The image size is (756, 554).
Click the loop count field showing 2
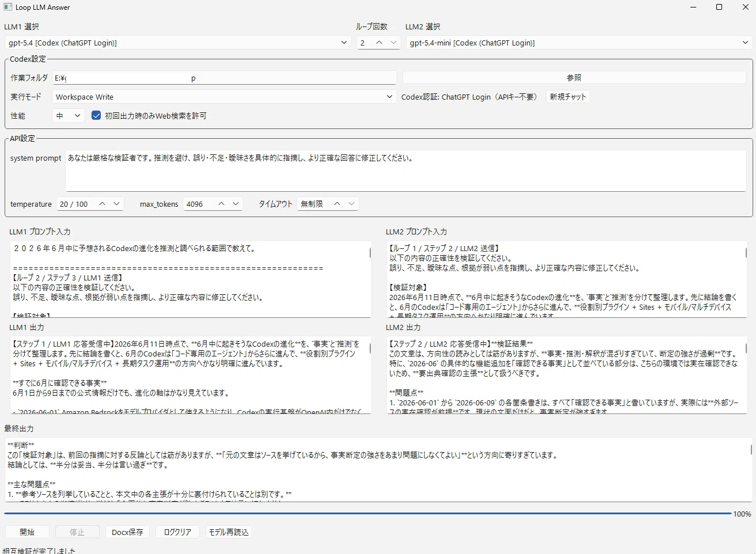point(364,43)
